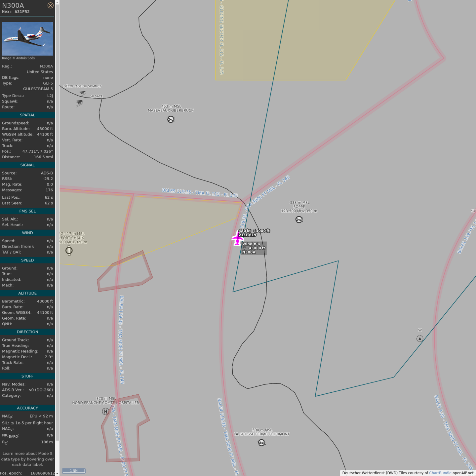Click the 1 NM map scale bar
The height and width of the screenshot is (476, 476).
coord(74,471)
